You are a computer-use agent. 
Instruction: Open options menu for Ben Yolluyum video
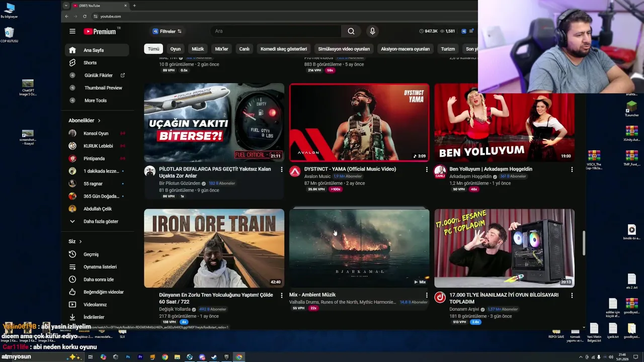tap(572, 169)
